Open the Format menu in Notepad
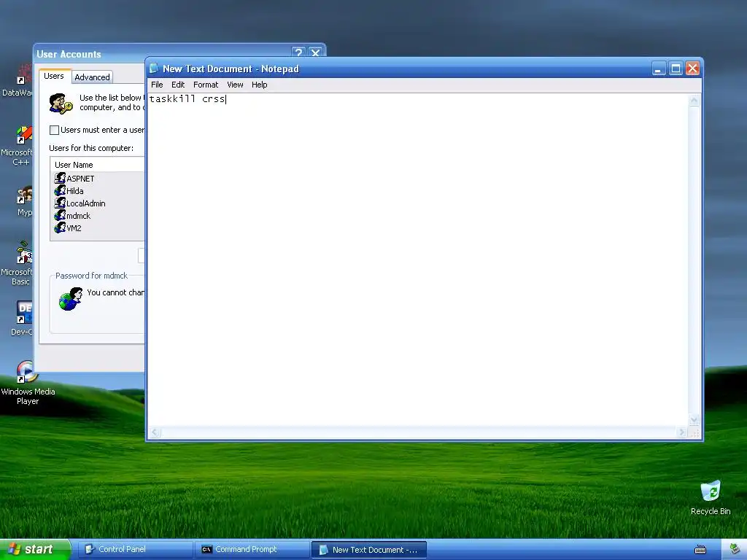 205,85
